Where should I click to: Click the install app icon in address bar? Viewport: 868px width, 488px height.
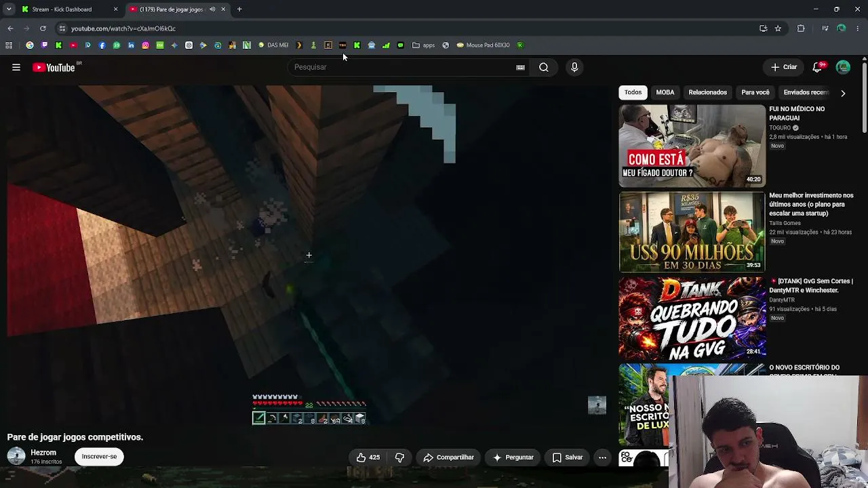[763, 28]
